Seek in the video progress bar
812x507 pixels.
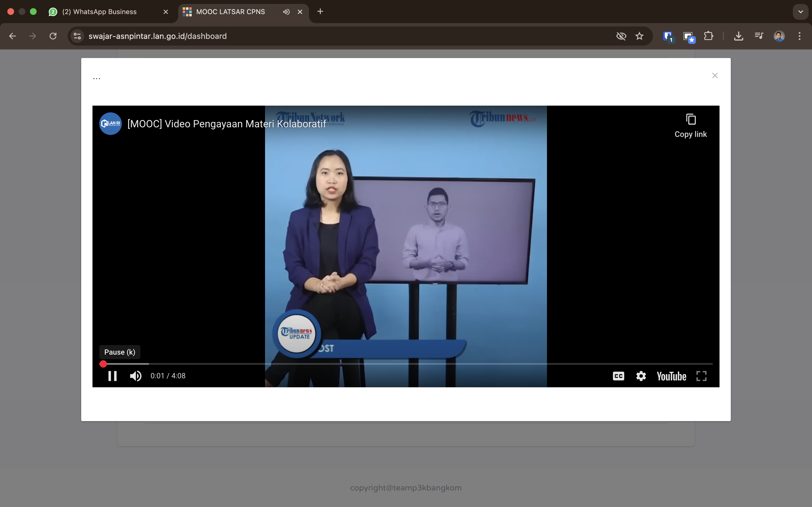[x=406, y=364]
